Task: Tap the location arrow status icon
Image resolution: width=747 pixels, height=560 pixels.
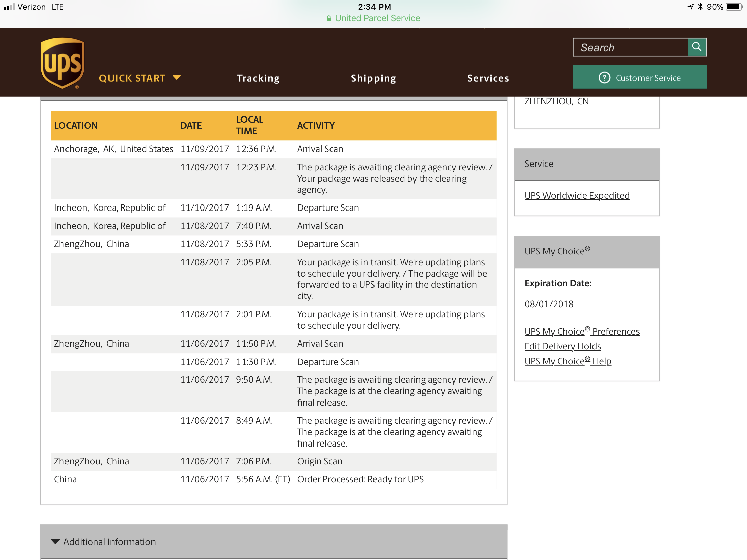Action: click(x=691, y=7)
